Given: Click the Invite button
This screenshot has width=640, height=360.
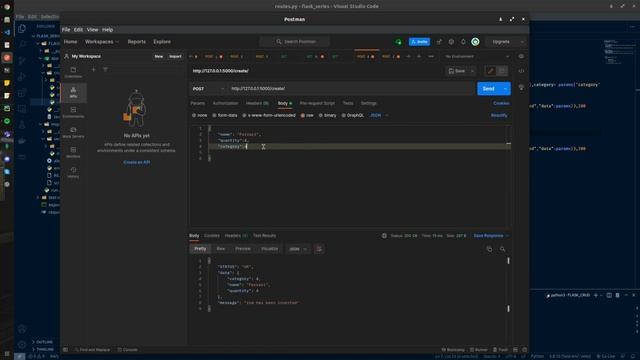Looking at the screenshot, I should (x=419, y=42).
